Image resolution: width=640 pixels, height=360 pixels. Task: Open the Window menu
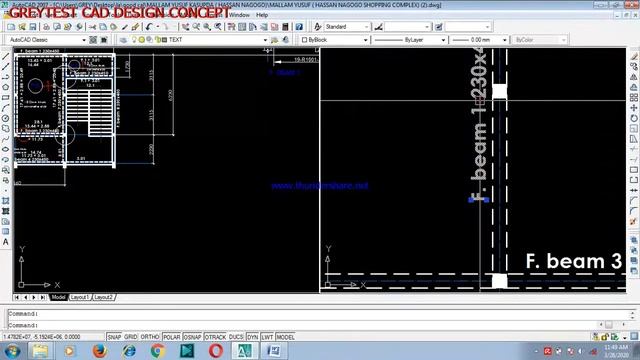(x=239, y=15)
